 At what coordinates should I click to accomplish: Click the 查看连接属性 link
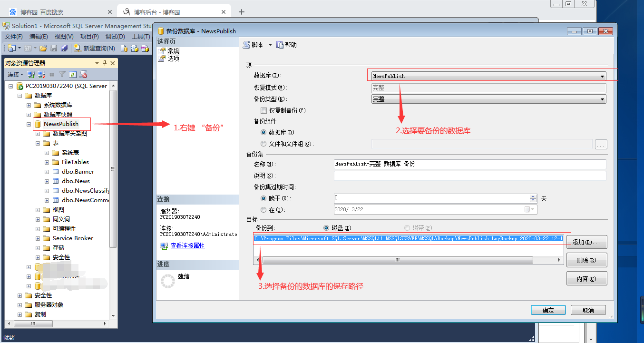coord(187,245)
